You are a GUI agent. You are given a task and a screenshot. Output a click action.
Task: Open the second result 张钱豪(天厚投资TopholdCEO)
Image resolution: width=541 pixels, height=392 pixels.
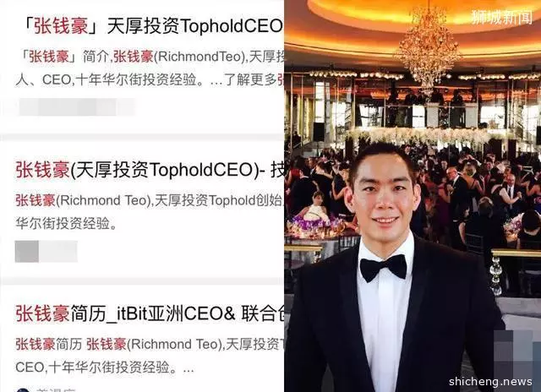[150, 170]
